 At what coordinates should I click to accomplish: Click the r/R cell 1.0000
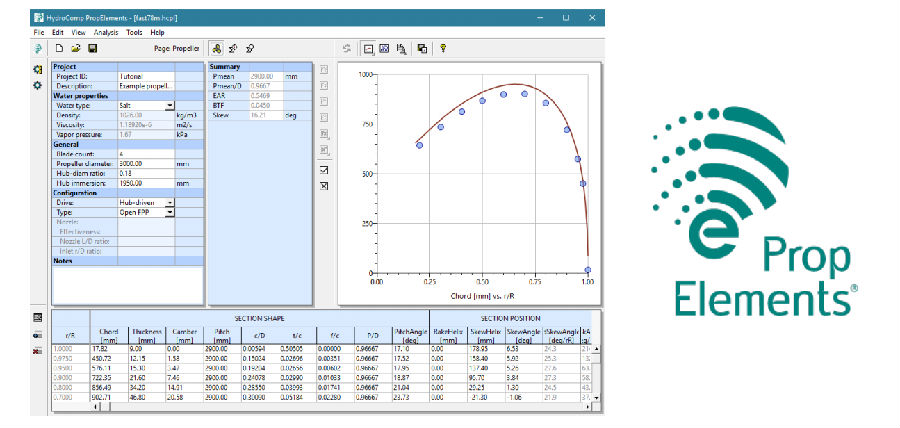point(71,349)
